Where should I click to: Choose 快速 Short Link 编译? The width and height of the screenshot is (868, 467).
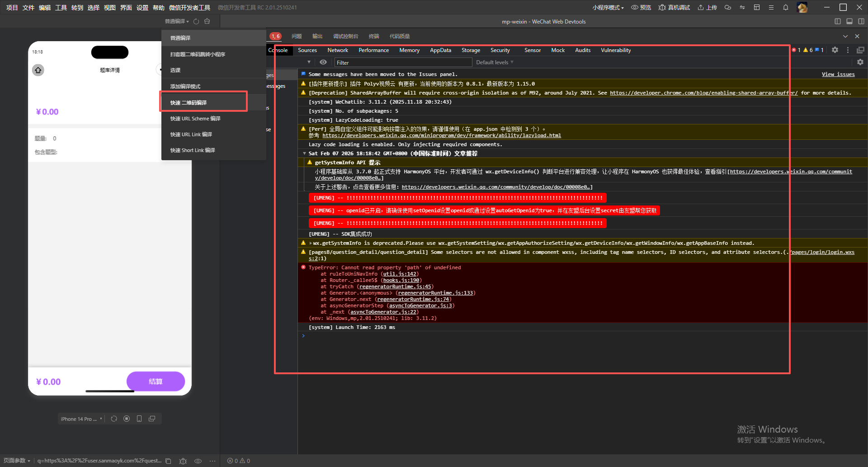pyautogui.click(x=213, y=150)
